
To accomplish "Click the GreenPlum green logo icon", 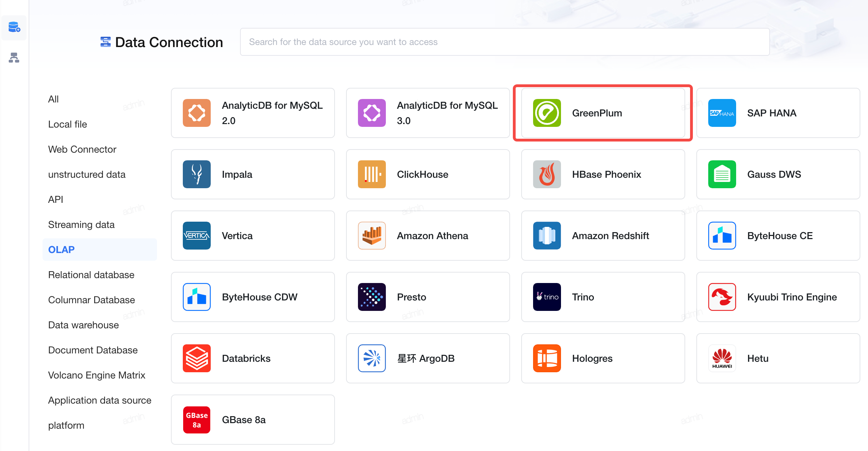I will 547,113.
